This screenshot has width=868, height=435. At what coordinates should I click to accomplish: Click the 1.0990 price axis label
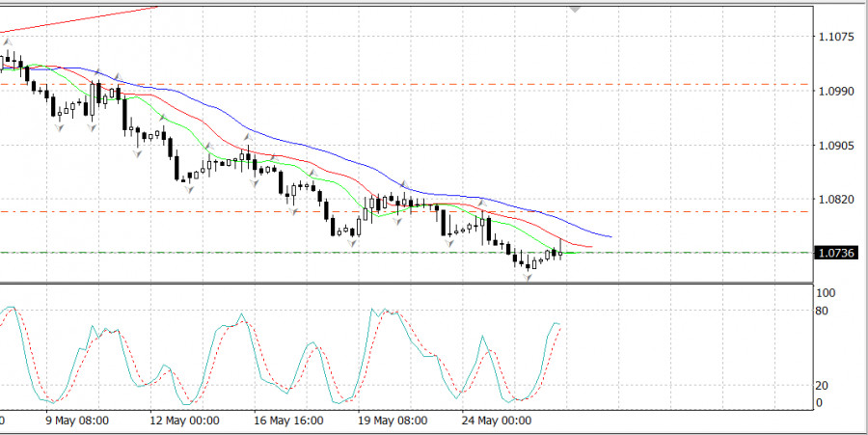click(835, 91)
